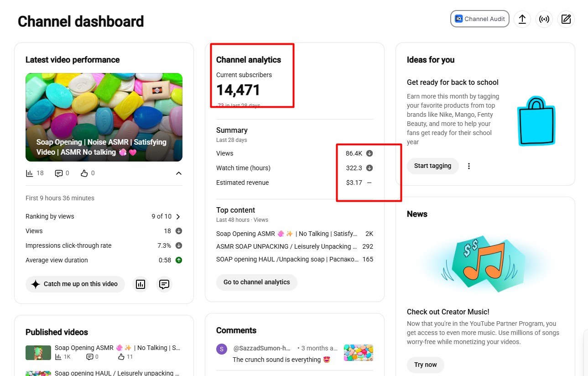
Task: Open the soap video thumbnail
Action: (x=104, y=117)
